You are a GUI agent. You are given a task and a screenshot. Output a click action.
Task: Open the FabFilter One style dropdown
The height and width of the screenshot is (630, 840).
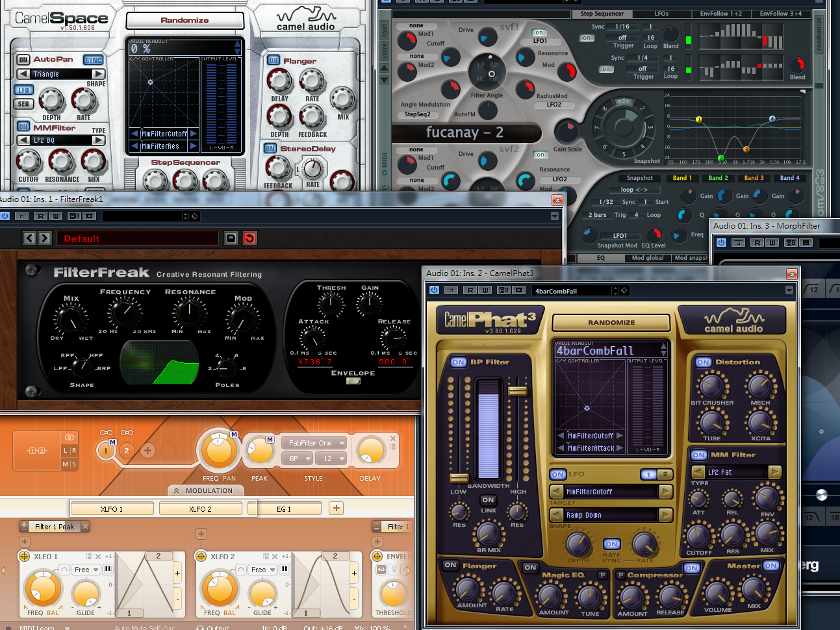[x=316, y=443]
